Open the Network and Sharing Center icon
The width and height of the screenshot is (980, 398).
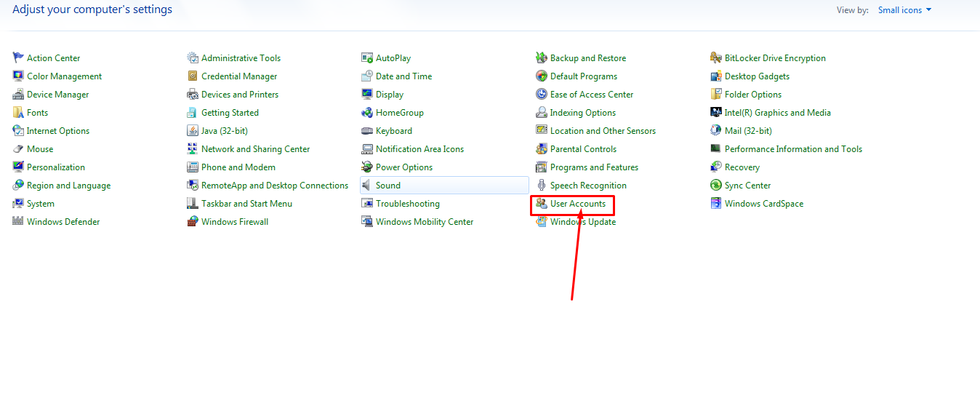[x=193, y=149]
